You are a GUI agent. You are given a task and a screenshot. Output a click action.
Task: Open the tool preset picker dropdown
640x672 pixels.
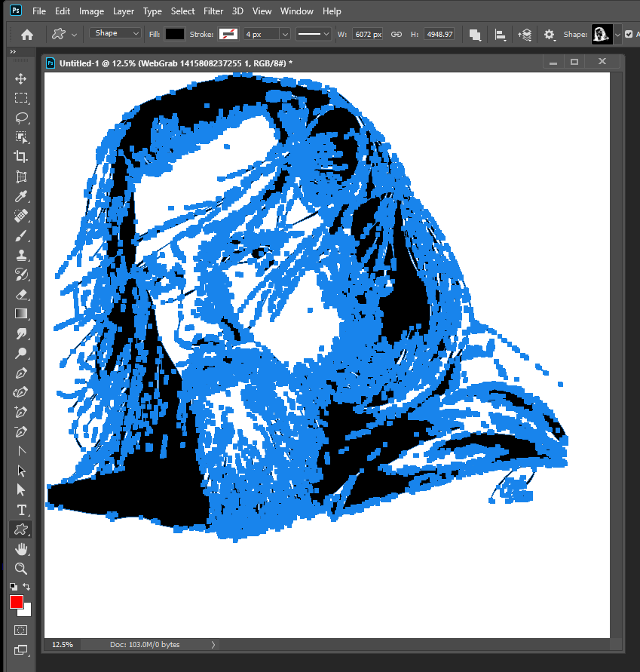coord(74,35)
